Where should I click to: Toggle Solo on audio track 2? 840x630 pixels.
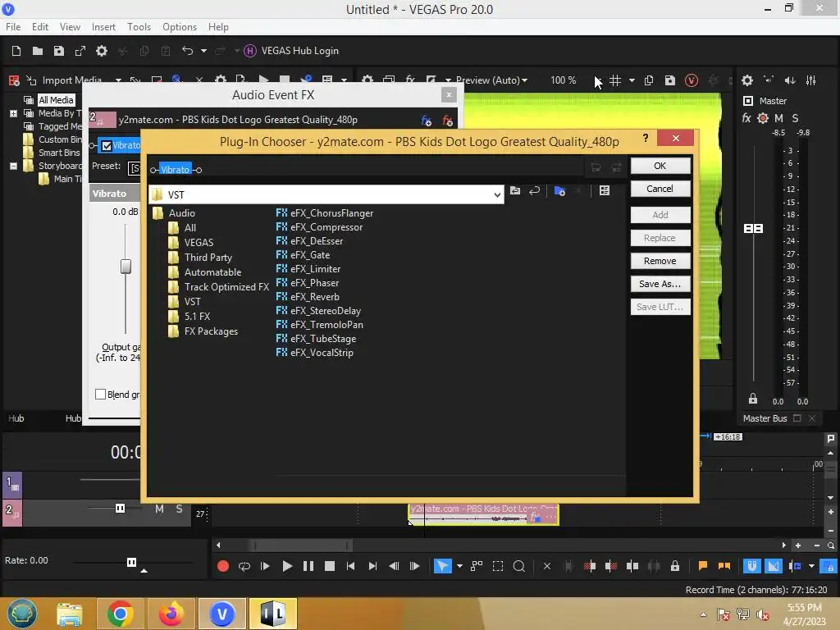[179, 509]
